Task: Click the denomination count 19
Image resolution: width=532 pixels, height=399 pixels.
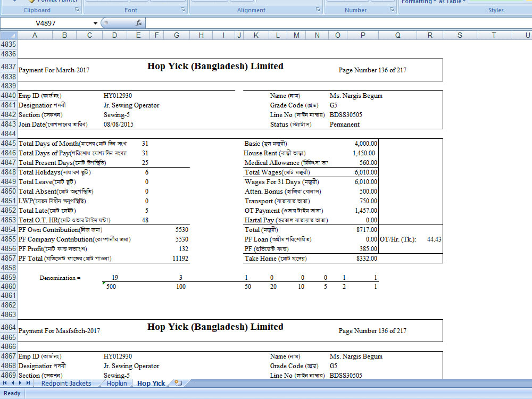Action: pos(115,278)
